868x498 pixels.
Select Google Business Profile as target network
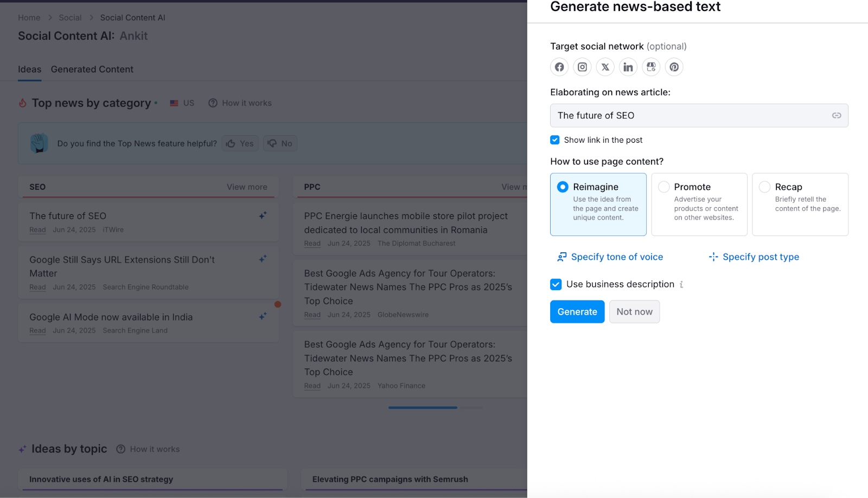tap(651, 67)
